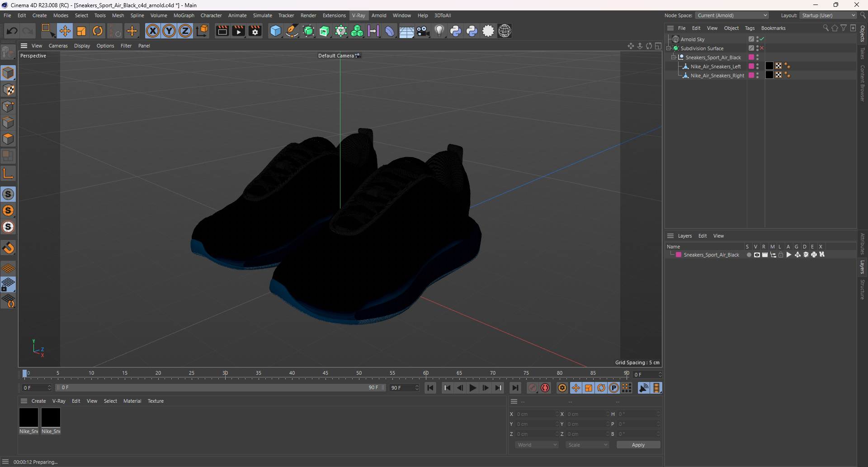Open the Scale mode dropdown

(588, 445)
